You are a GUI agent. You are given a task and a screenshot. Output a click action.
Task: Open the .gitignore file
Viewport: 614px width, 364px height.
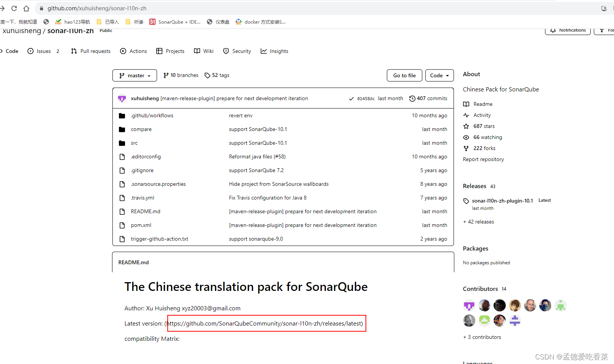(142, 170)
